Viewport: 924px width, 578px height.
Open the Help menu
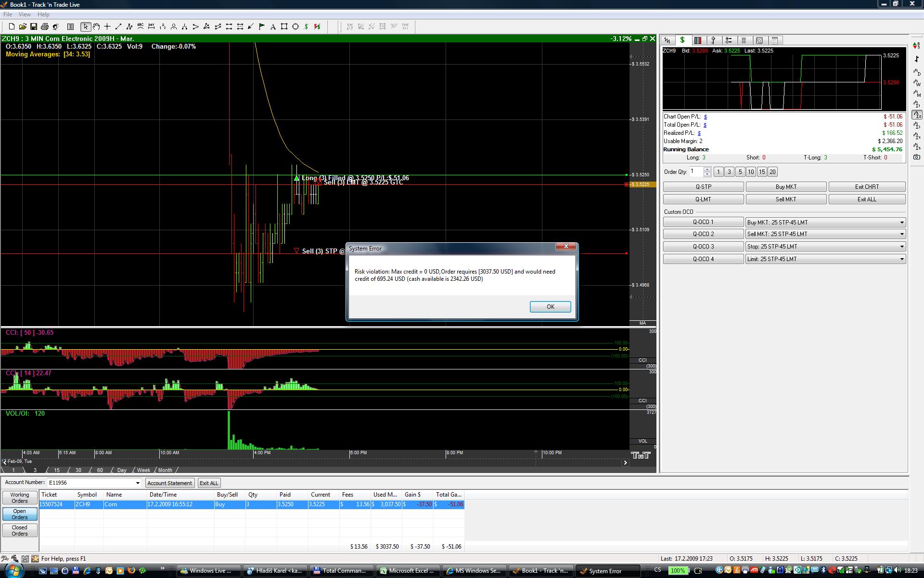43,14
